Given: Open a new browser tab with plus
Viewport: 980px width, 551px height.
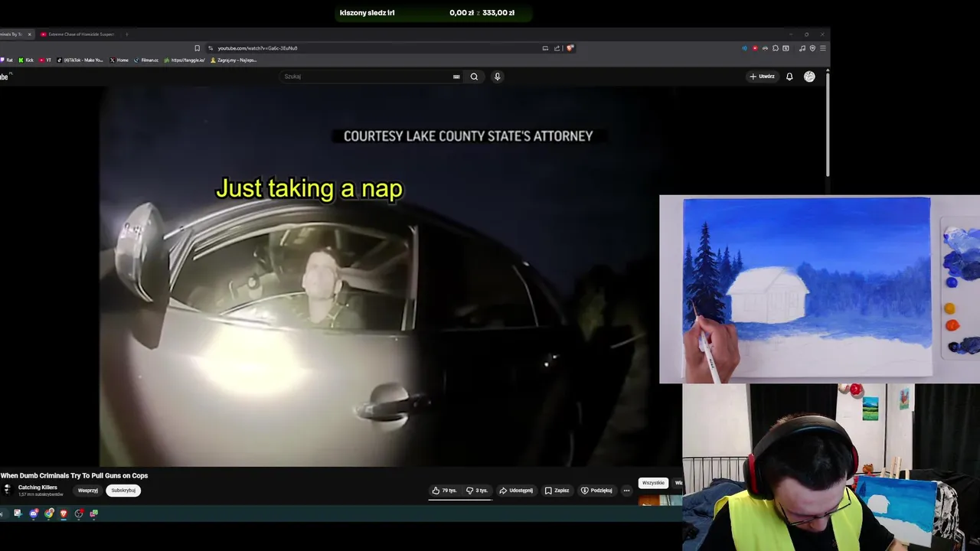Looking at the screenshot, I should (126, 34).
